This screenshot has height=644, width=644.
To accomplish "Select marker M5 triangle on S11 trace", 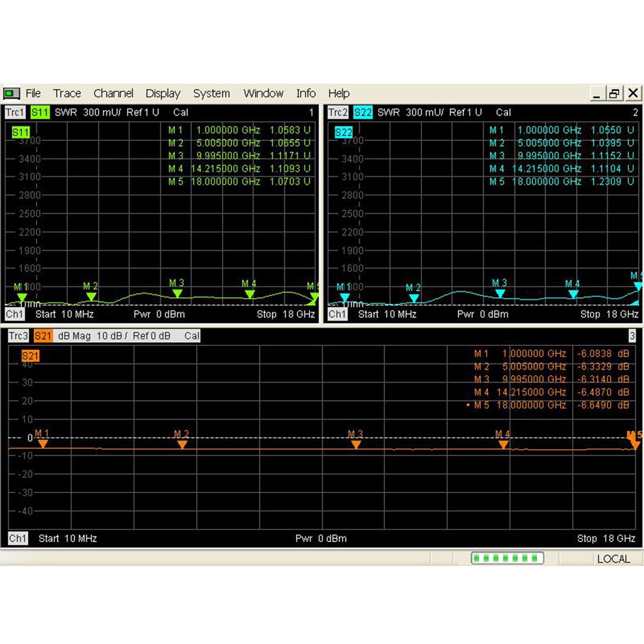I will tap(314, 297).
